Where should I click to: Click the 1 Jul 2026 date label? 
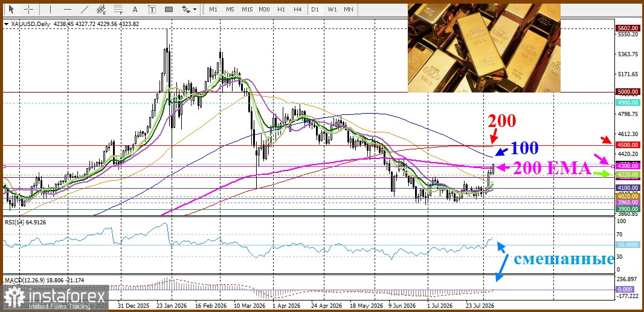click(440, 306)
